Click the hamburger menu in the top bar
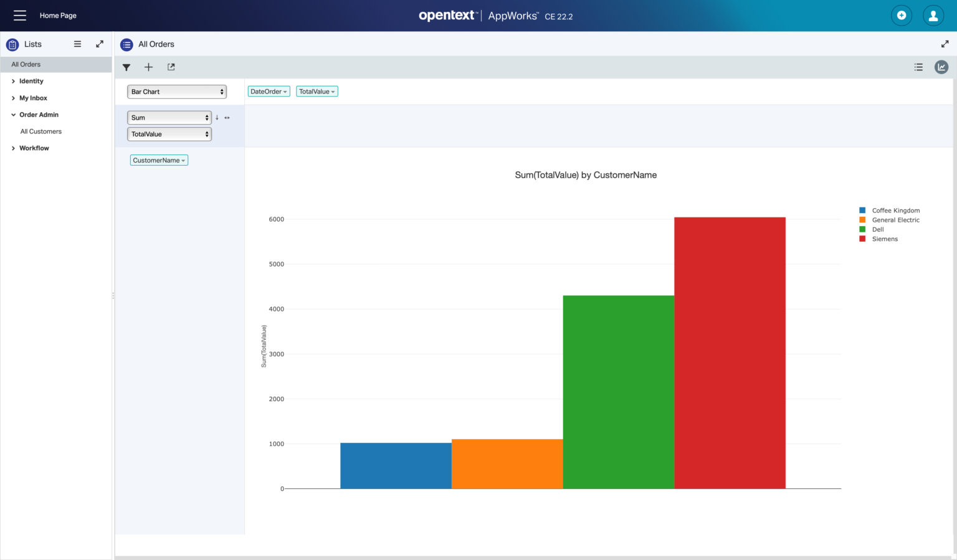The width and height of the screenshot is (957, 560). (20, 16)
